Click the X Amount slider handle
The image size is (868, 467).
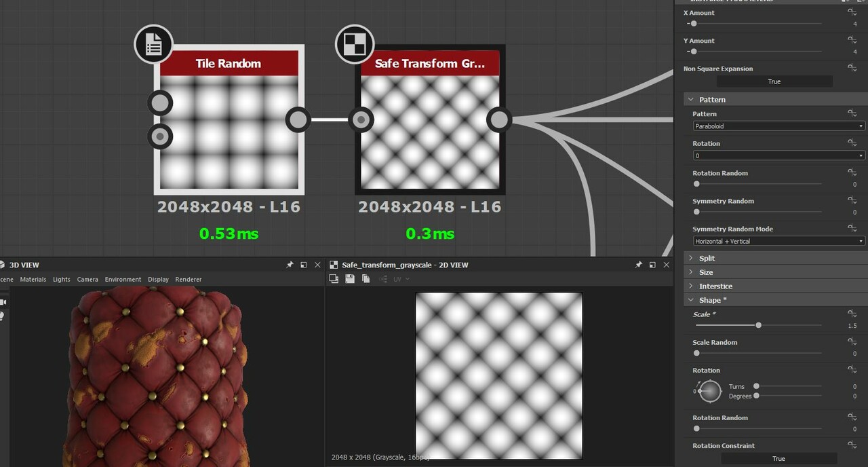694,24
